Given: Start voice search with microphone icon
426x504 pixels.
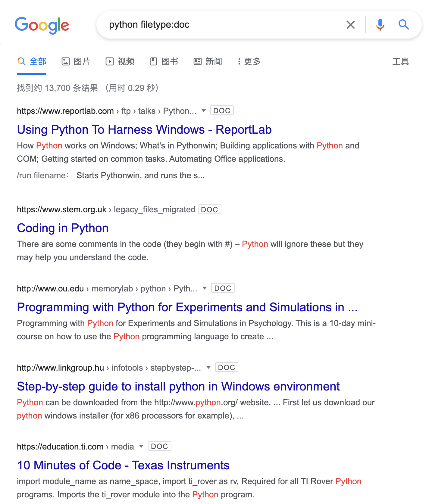Looking at the screenshot, I should click(380, 25).
